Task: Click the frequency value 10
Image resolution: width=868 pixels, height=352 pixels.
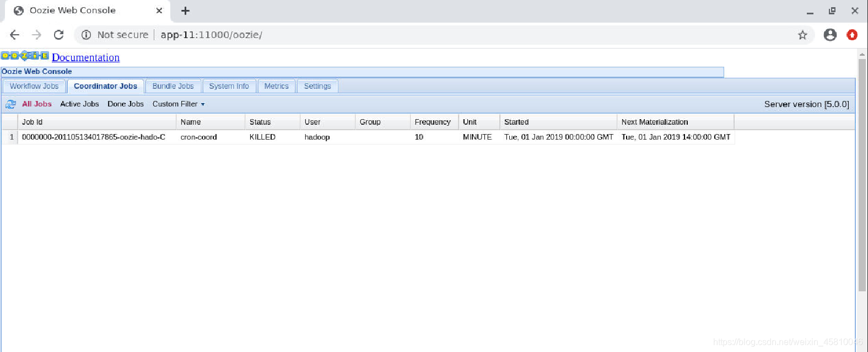Action: tap(419, 137)
